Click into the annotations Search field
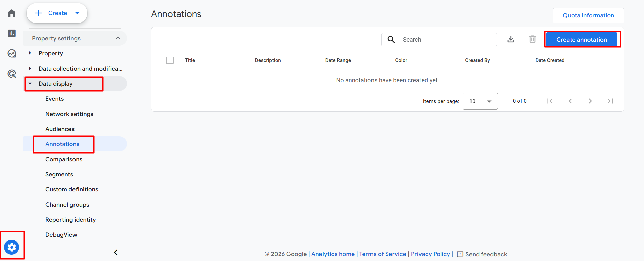The width and height of the screenshot is (644, 261). coord(439,40)
